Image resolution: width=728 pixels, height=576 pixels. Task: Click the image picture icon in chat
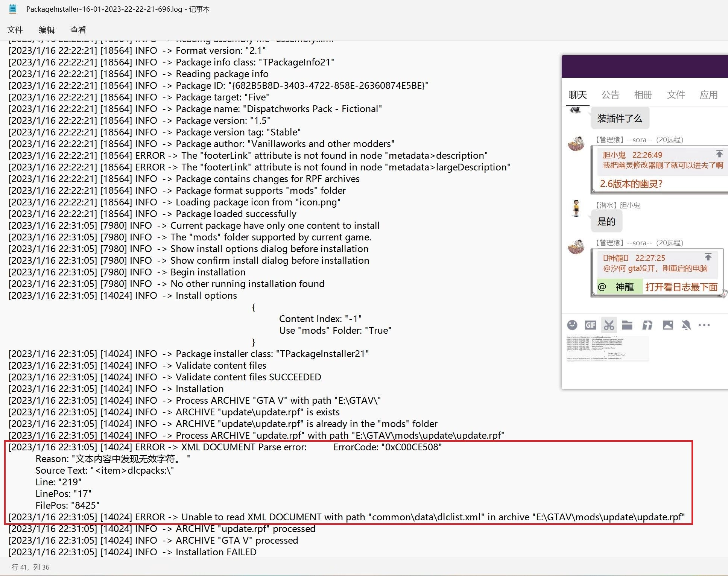coord(668,325)
